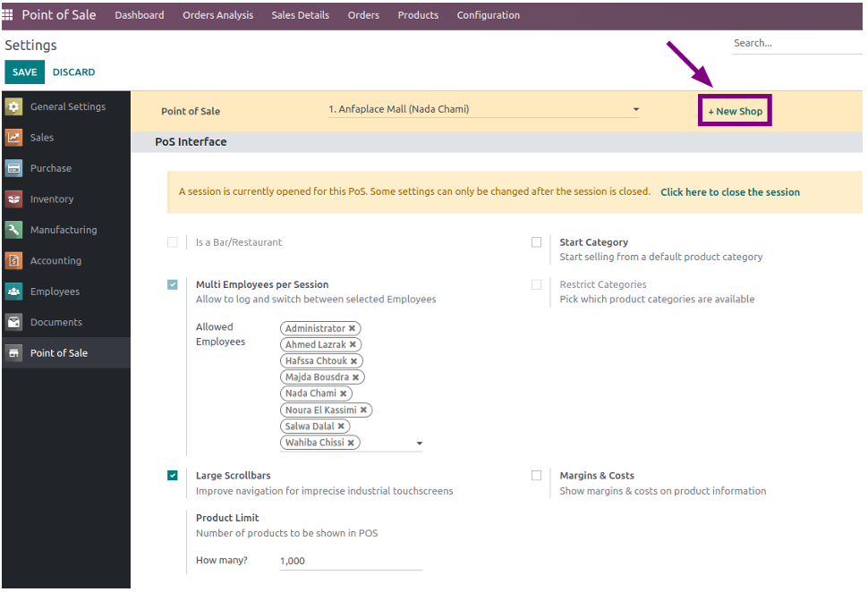Screen dimensions: 868x592
Task: Select the Sales chart icon
Action: tap(13, 137)
